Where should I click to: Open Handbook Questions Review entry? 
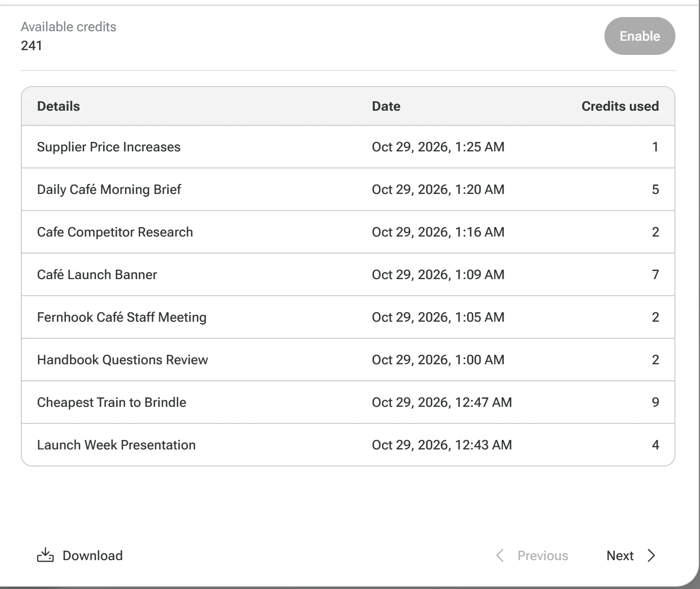tap(122, 360)
